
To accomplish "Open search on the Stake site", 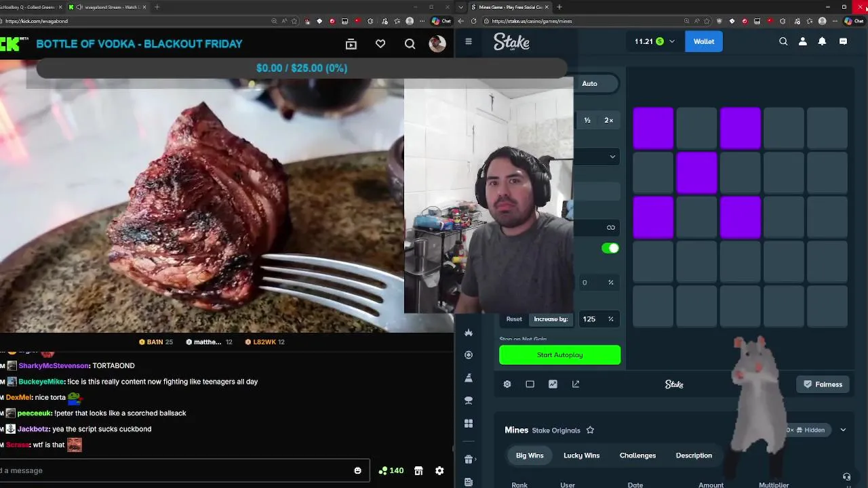I will coord(783,41).
